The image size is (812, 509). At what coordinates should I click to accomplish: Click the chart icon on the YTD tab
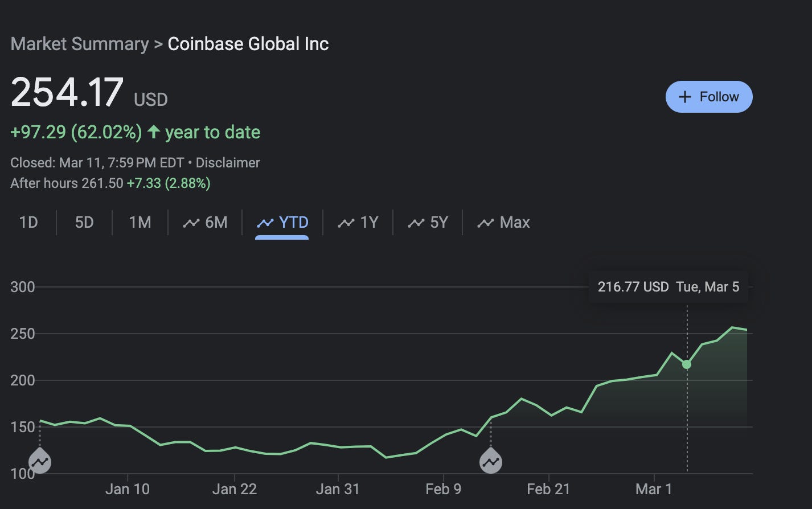[265, 223]
